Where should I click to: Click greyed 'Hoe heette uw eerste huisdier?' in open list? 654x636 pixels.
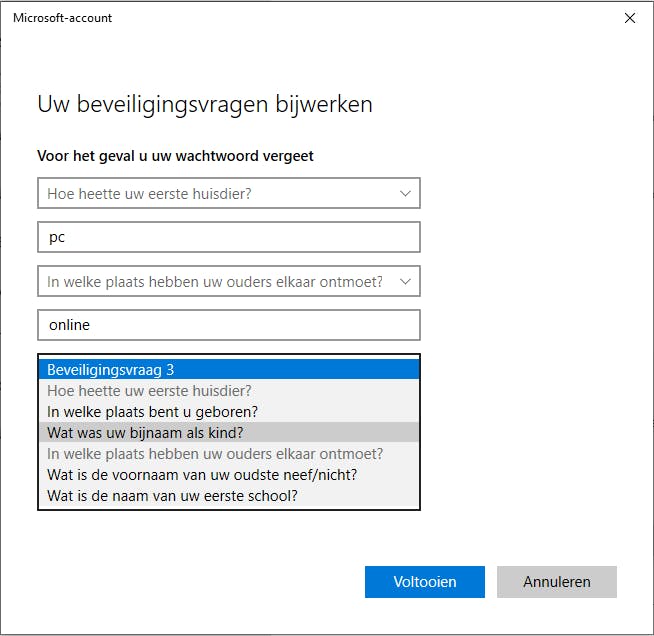pos(228,391)
